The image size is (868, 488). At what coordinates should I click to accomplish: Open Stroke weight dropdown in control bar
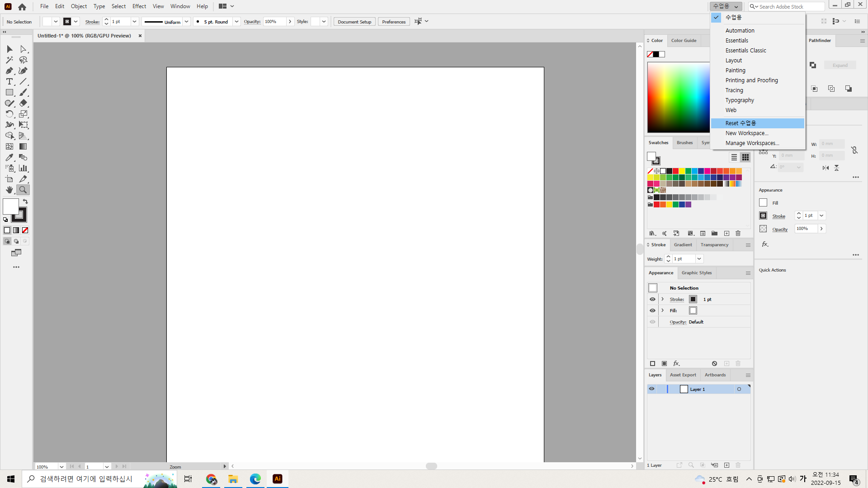[134, 22]
